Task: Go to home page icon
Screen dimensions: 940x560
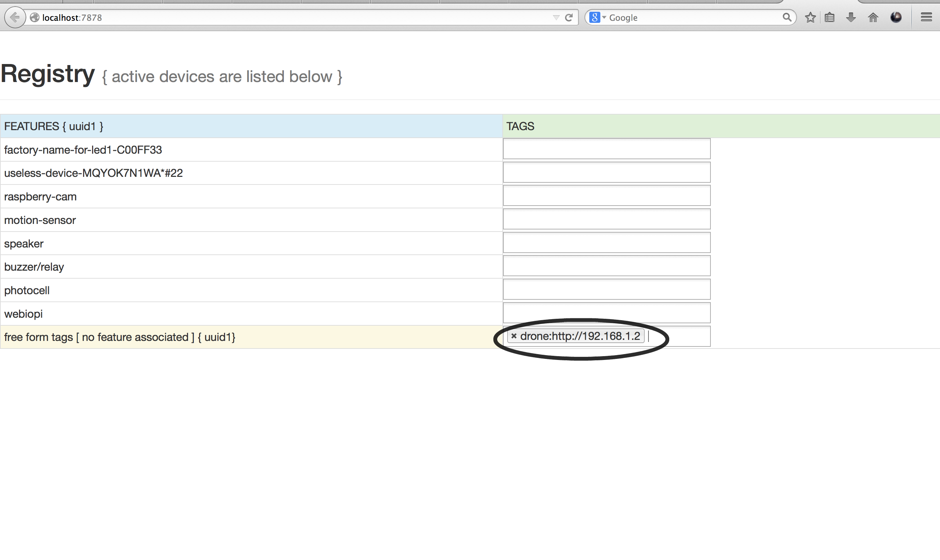Action: 873,17
